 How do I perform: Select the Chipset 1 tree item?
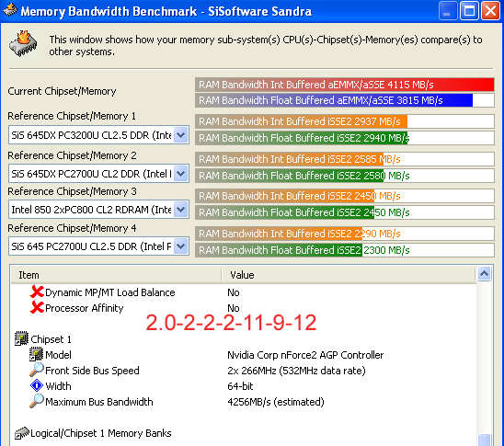pyautogui.click(x=51, y=339)
